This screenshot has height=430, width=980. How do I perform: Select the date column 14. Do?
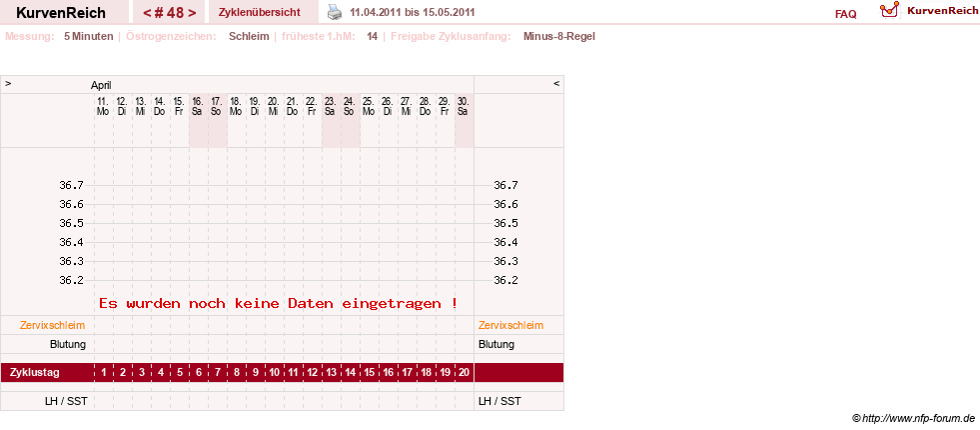coord(160,106)
